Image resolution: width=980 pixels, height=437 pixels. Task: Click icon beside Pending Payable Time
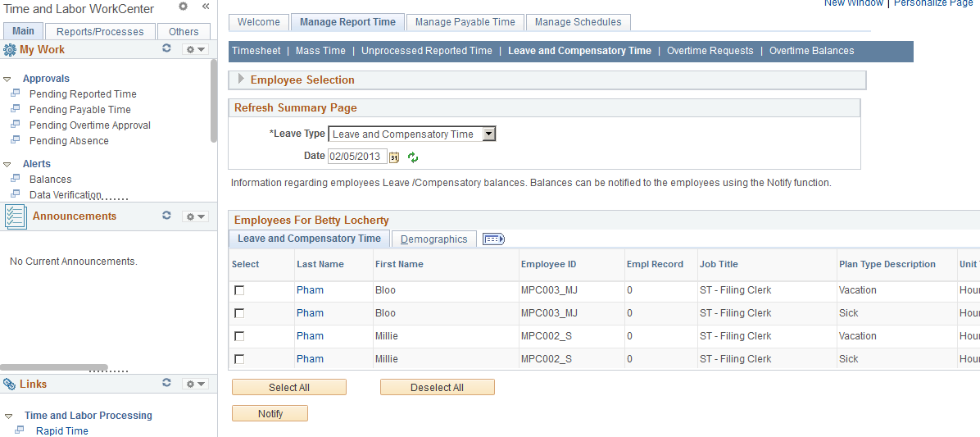tap(16, 109)
